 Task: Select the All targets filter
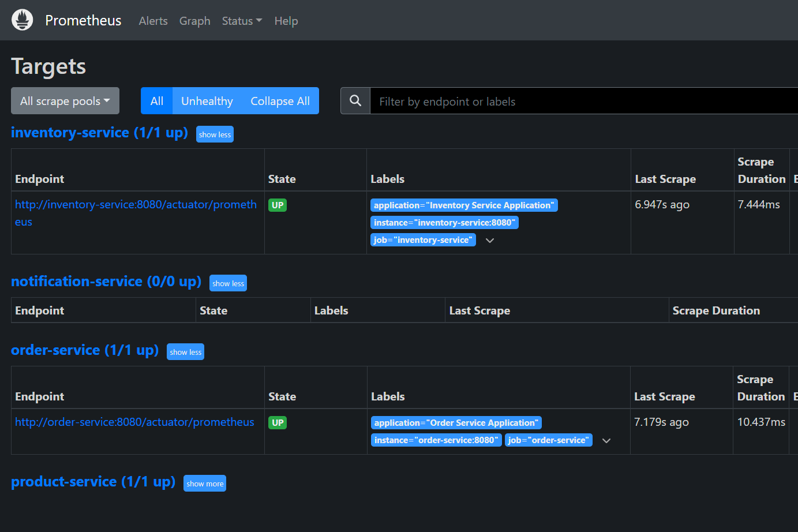pyautogui.click(x=156, y=100)
